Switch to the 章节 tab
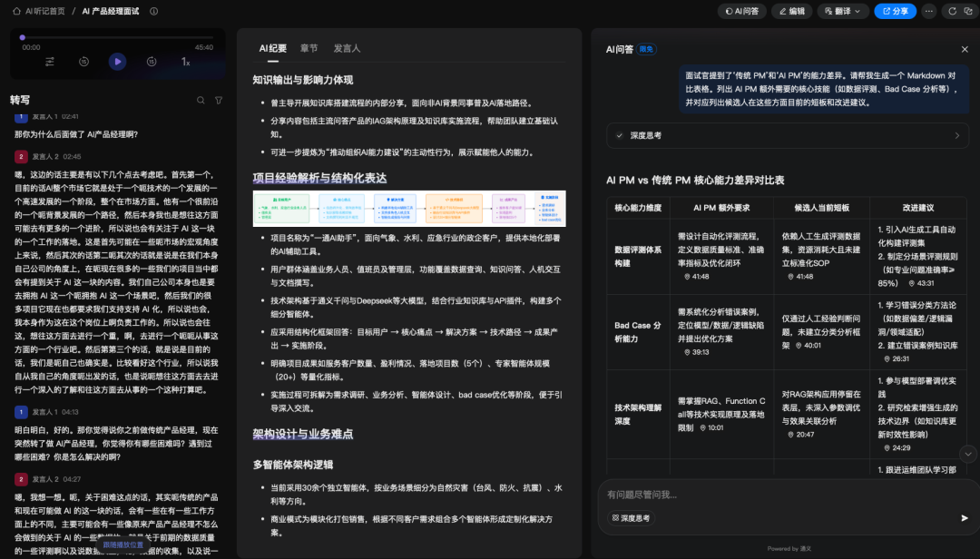980x559 pixels. click(309, 48)
